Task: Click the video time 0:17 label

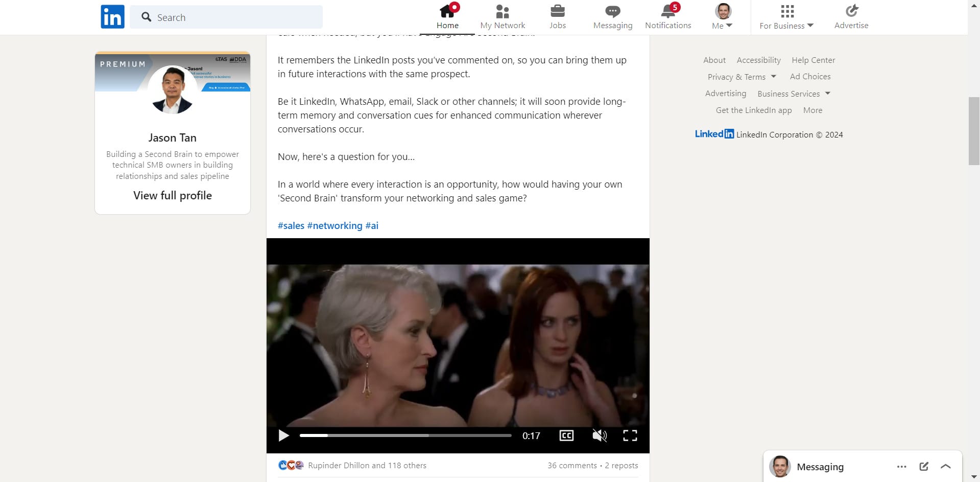Action: click(531, 435)
